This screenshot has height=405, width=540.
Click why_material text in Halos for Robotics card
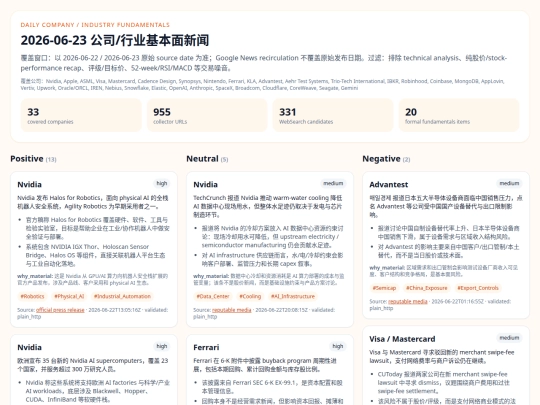93,279
